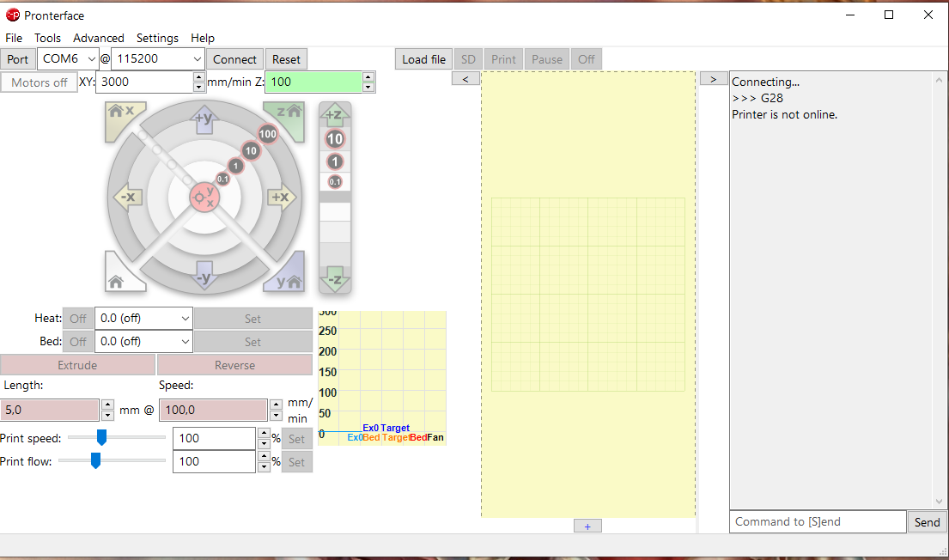Focus the Command to Send input field

point(818,522)
